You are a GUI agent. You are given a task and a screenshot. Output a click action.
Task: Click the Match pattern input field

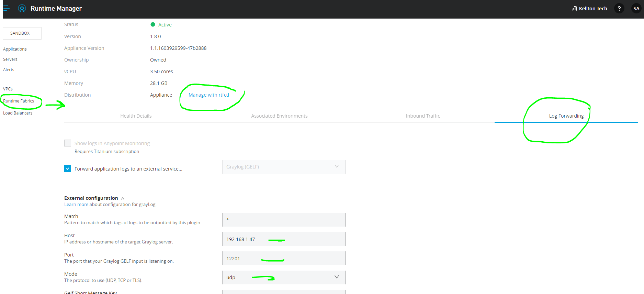(x=284, y=220)
